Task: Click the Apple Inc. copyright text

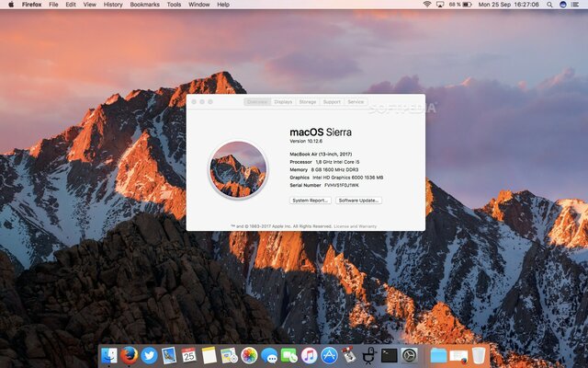Action: tap(281, 226)
